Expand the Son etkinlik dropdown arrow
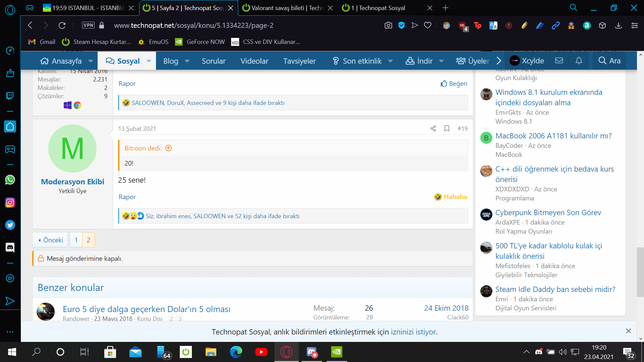 click(x=390, y=61)
